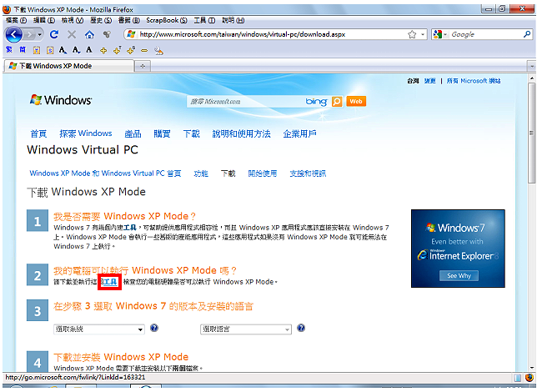Go back using the blue back arrow
The image size is (542, 392).
13,34
